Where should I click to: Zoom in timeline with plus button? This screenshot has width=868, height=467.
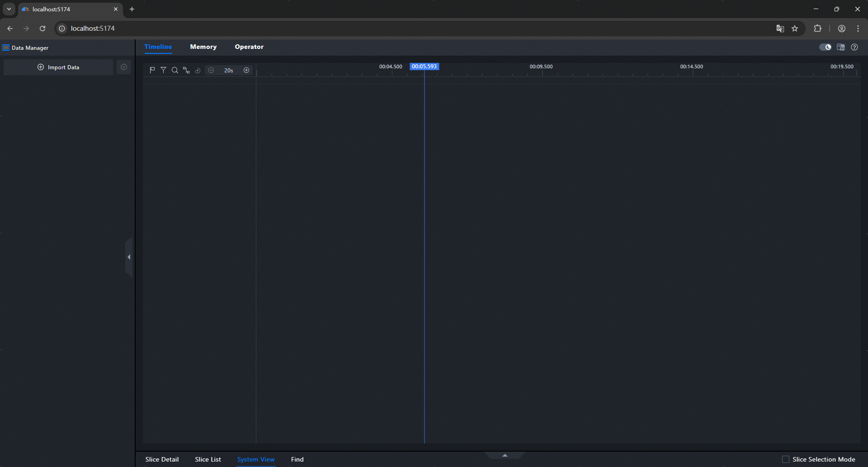[x=246, y=70]
